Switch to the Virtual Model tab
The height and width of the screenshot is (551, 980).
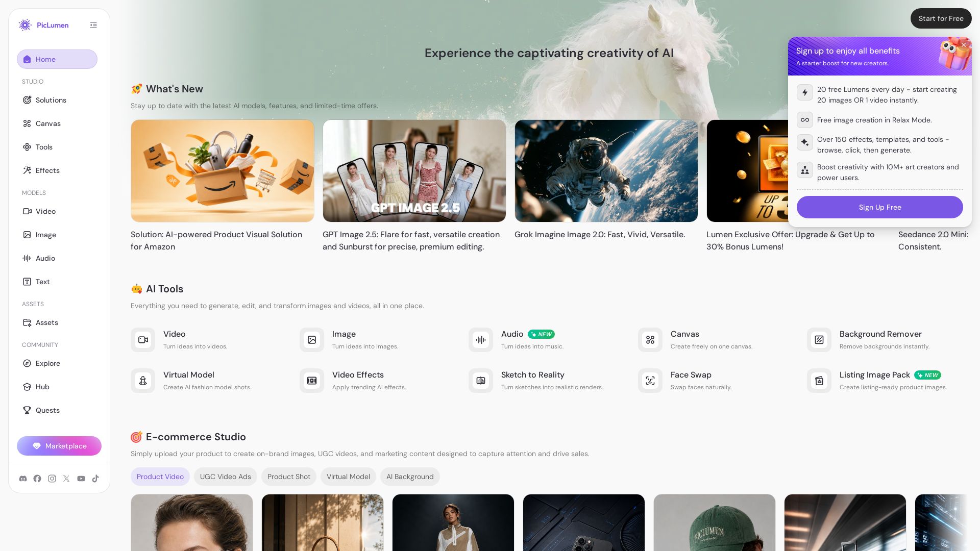point(348,477)
